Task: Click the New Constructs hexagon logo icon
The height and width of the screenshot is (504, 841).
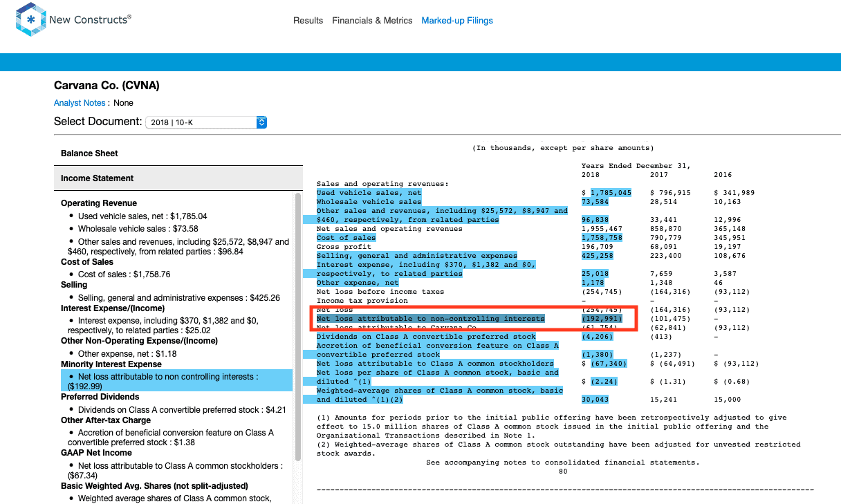Action: (x=30, y=20)
